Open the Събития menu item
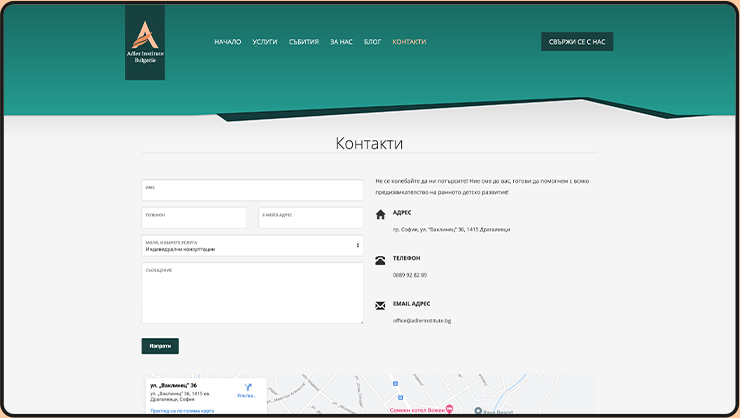Viewport: 740px width, 418px height. [304, 42]
